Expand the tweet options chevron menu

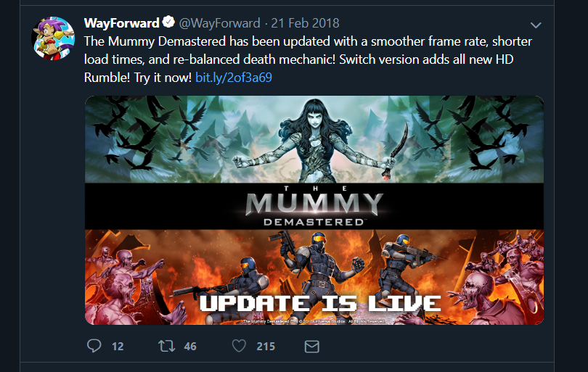[x=536, y=25]
